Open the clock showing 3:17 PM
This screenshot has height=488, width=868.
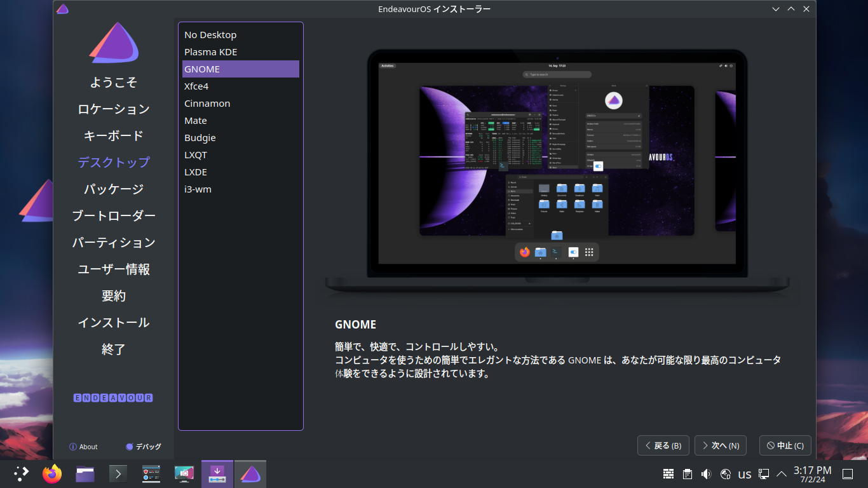(x=812, y=474)
